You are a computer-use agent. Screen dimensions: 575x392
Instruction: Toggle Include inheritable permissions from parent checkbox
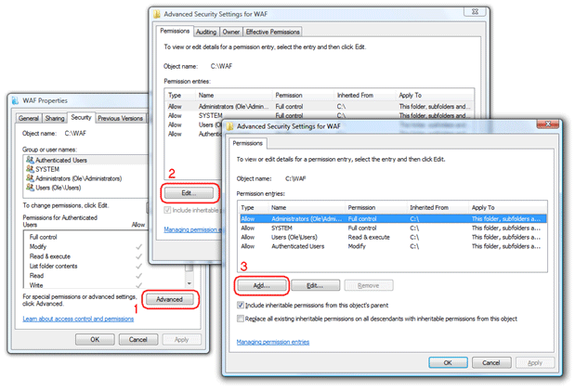point(242,305)
